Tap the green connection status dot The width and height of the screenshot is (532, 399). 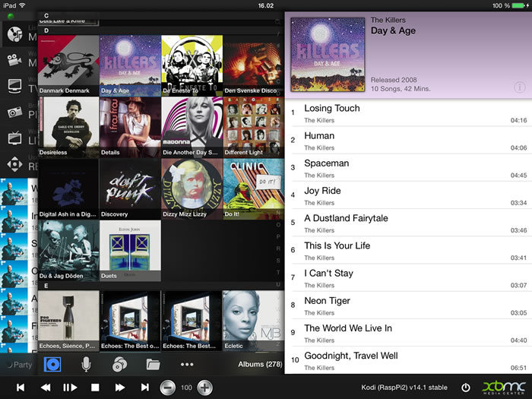pos(11,16)
